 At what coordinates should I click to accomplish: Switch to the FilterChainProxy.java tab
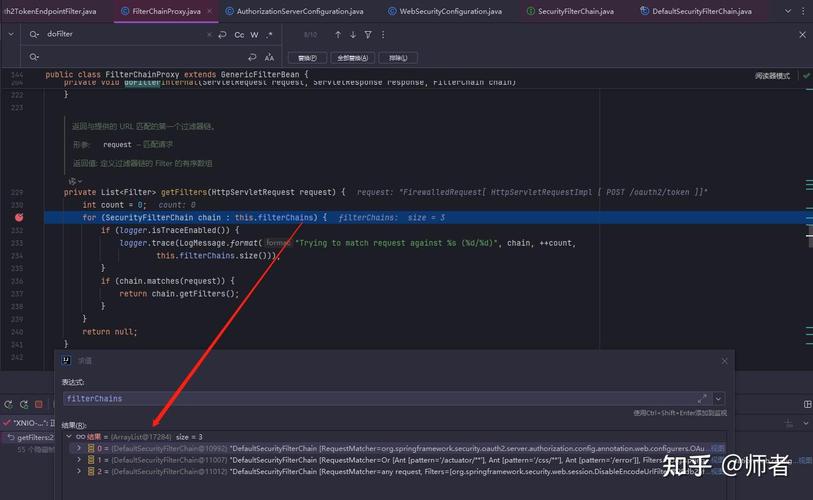[x=166, y=11]
